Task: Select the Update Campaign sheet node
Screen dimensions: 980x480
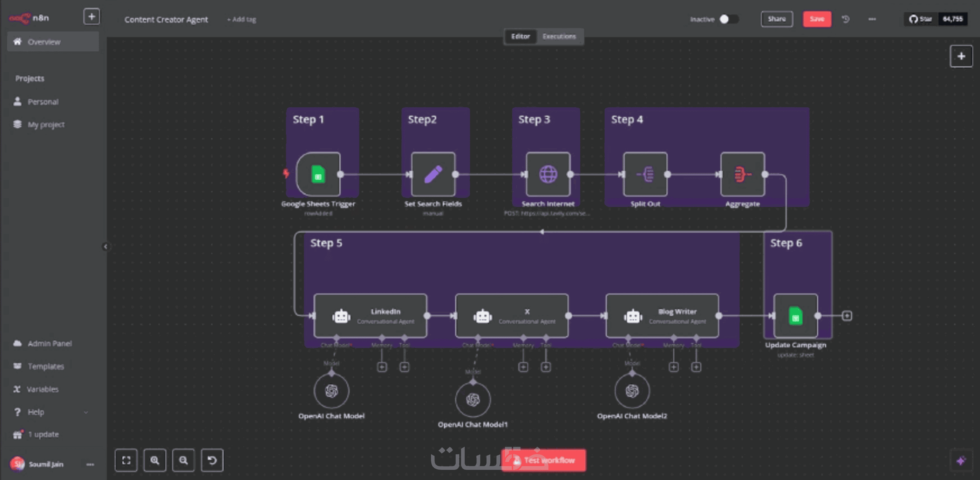Action: pyautogui.click(x=795, y=316)
